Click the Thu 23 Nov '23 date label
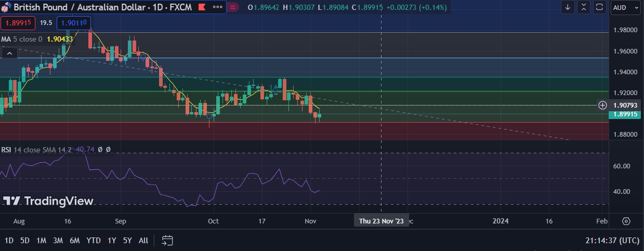 click(x=382, y=221)
